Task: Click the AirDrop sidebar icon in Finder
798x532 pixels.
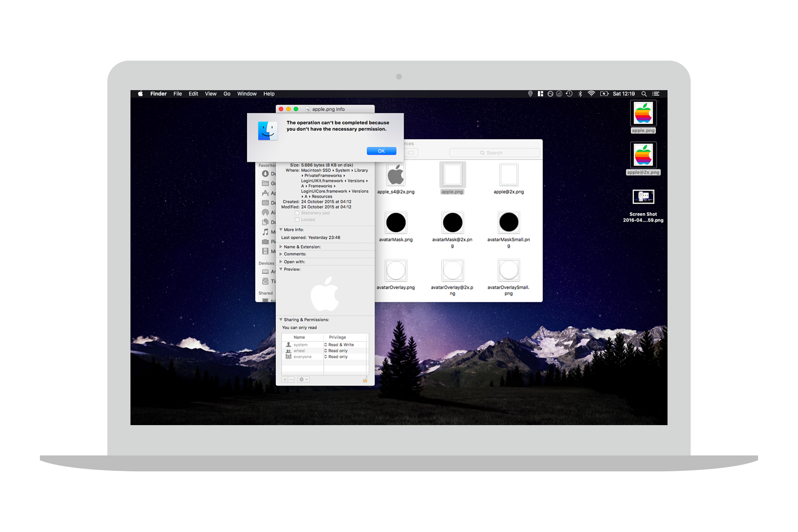Action: [265, 213]
